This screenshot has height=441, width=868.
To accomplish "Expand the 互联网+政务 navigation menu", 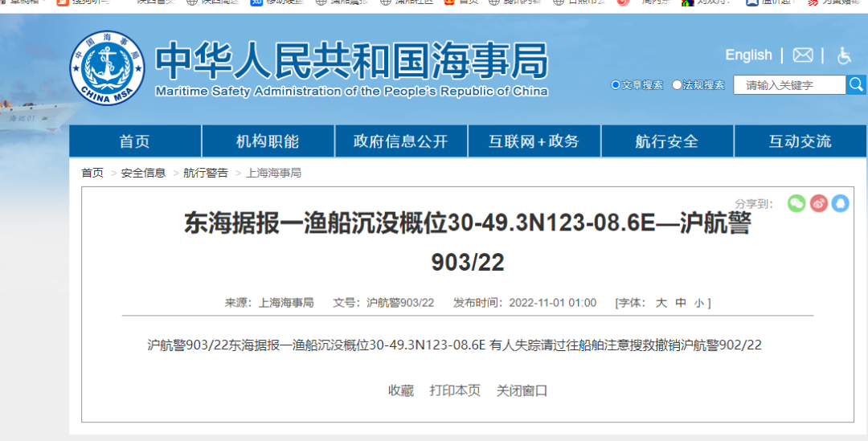I will click(534, 141).
